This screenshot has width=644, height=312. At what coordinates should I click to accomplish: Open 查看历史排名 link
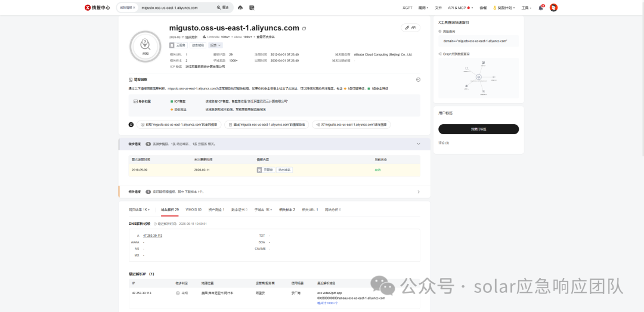tap(265, 37)
